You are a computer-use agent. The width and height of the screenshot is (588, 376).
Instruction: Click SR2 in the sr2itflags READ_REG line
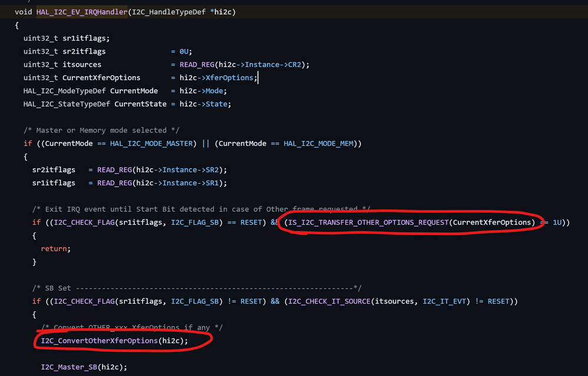[x=212, y=170]
